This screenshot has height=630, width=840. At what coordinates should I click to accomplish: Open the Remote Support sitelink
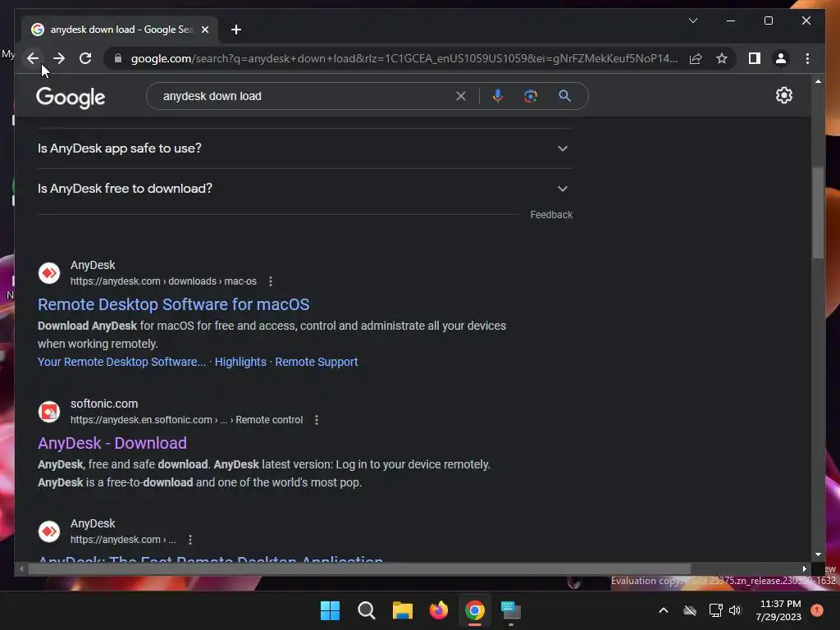coord(317,362)
